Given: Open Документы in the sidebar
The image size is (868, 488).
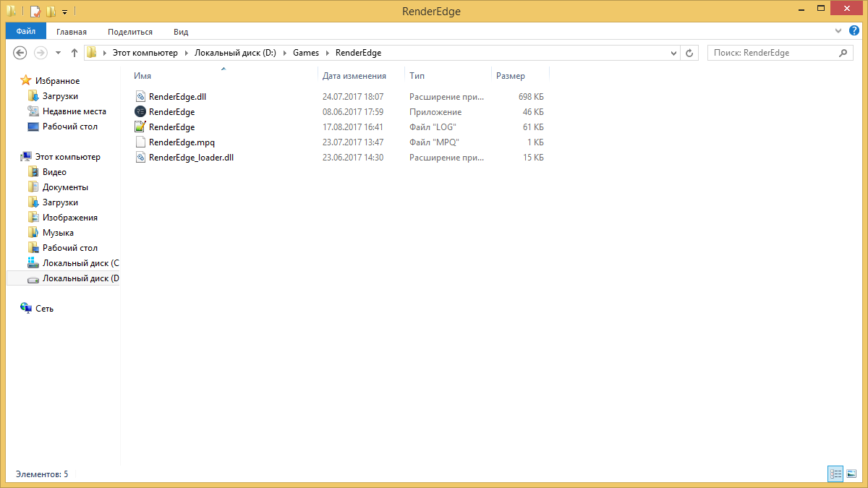Looking at the screenshot, I should (x=65, y=187).
